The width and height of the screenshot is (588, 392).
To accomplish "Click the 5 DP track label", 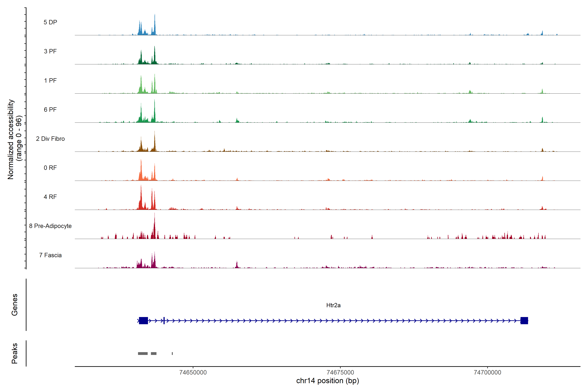I will click(x=50, y=22).
